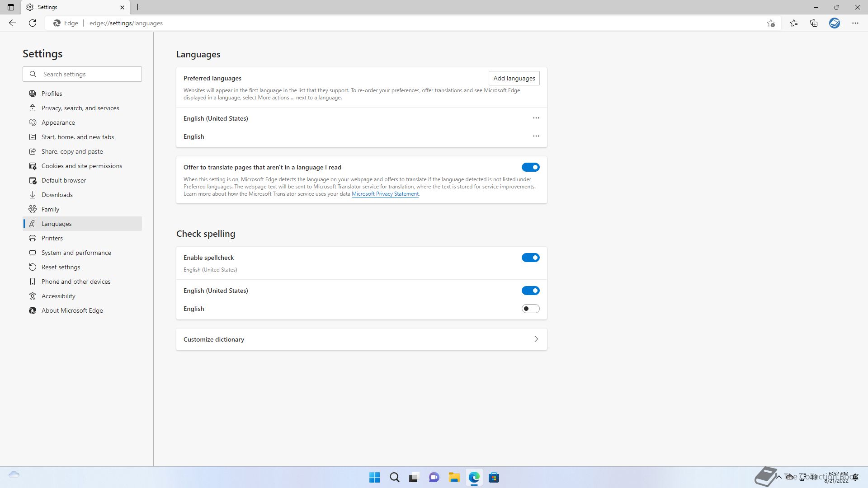Open the Collections icon in toolbar

coord(814,23)
